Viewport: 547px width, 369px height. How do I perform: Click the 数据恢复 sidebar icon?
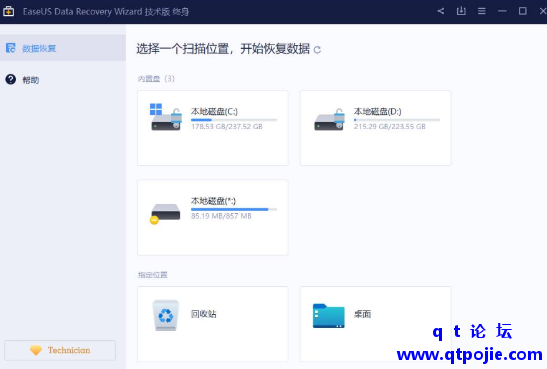(11, 48)
